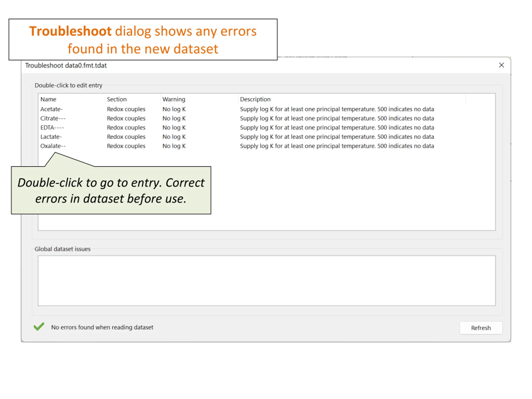Click the Acetate- row description text
The width and height of the screenshot is (532, 399).
pyautogui.click(x=337, y=109)
